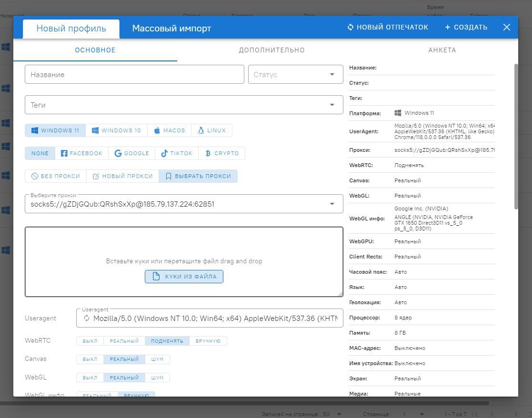Switch to Новый профиль tab
The width and height of the screenshot is (532, 418).
(x=71, y=29)
